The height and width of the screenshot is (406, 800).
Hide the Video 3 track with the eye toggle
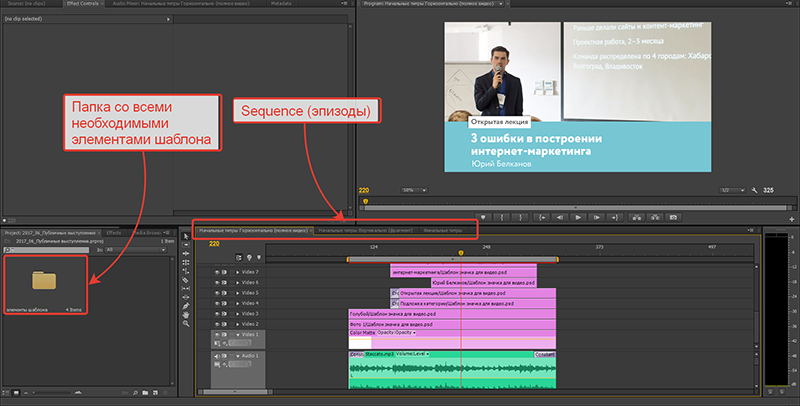[218, 314]
